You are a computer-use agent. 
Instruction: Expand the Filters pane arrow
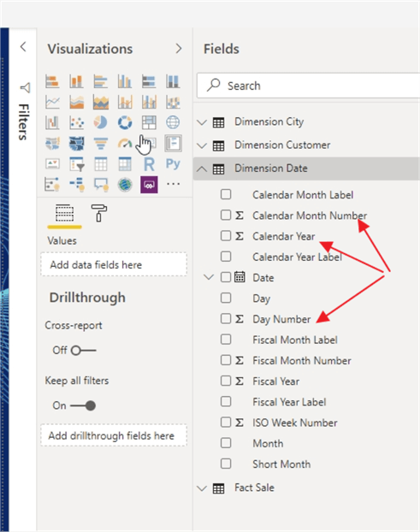pyautogui.click(x=23, y=46)
